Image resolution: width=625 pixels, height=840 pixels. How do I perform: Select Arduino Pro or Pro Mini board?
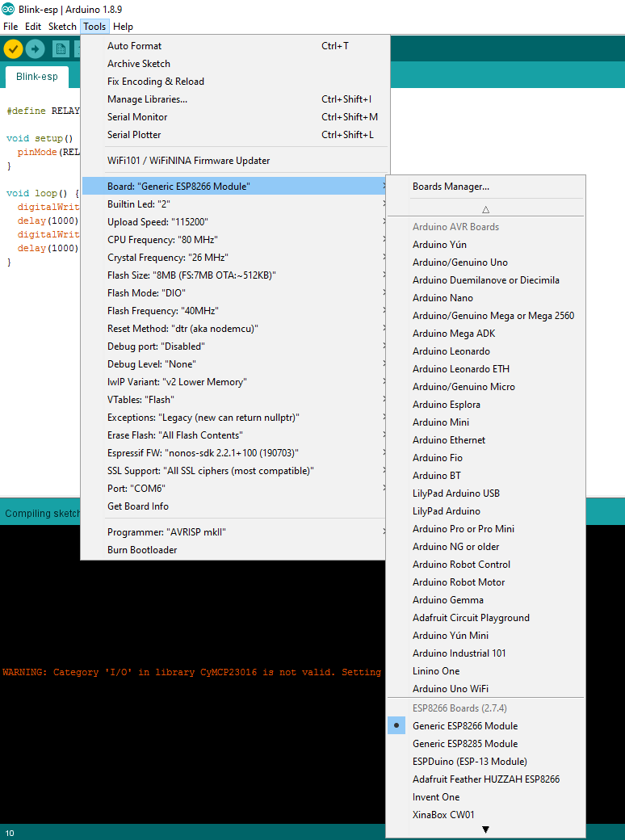[x=486, y=529]
